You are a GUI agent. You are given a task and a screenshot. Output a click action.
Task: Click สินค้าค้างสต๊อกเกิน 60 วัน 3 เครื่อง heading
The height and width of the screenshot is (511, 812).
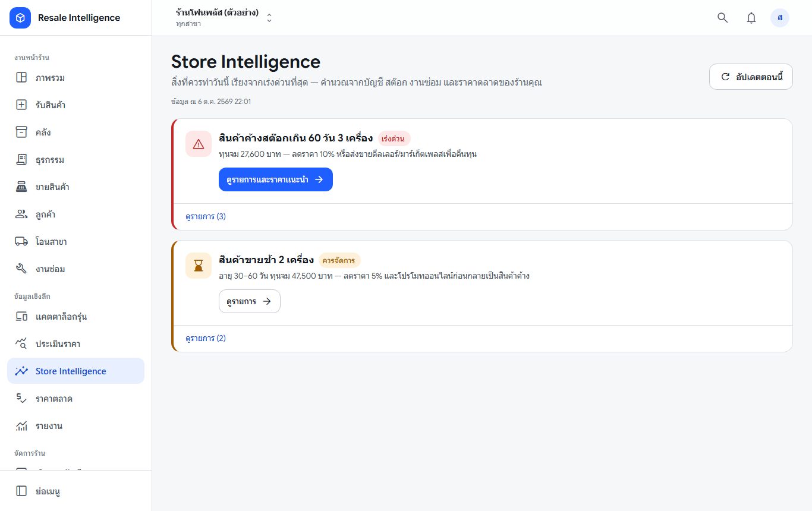[x=296, y=138]
